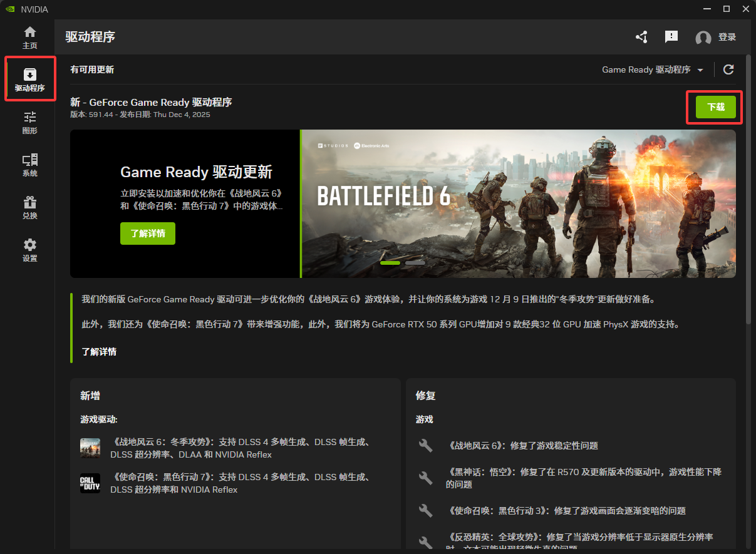756x554 pixels.
Task: Click the 下载 download button
Action: [x=715, y=107]
